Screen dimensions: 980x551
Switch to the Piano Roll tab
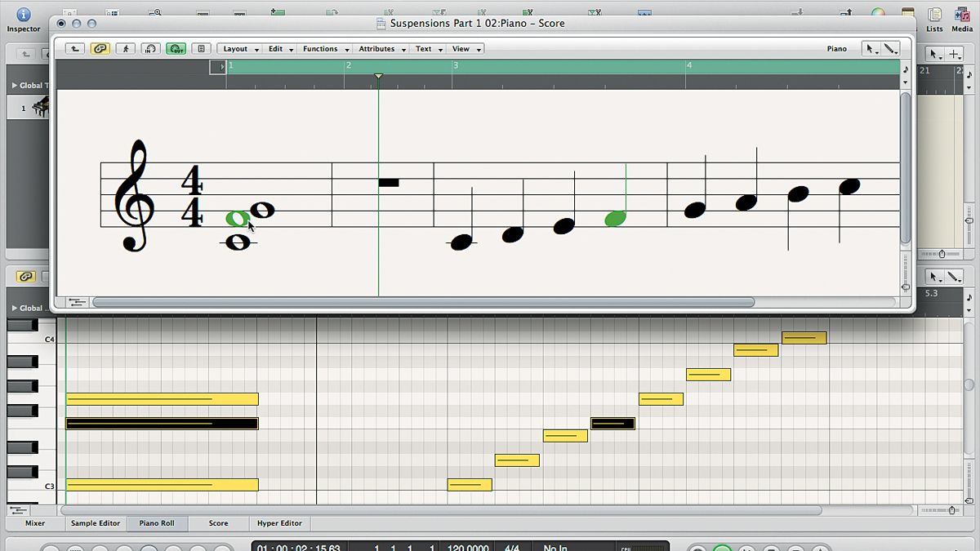click(157, 523)
